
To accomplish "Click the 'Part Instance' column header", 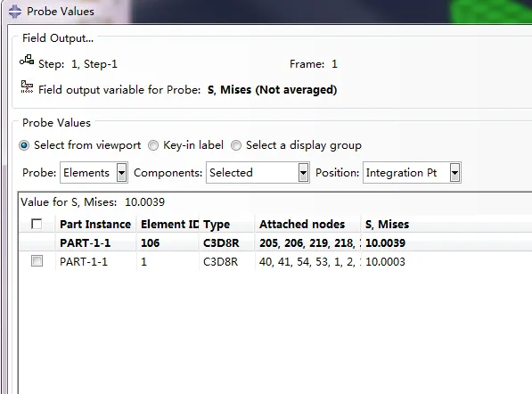I will [x=95, y=225].
